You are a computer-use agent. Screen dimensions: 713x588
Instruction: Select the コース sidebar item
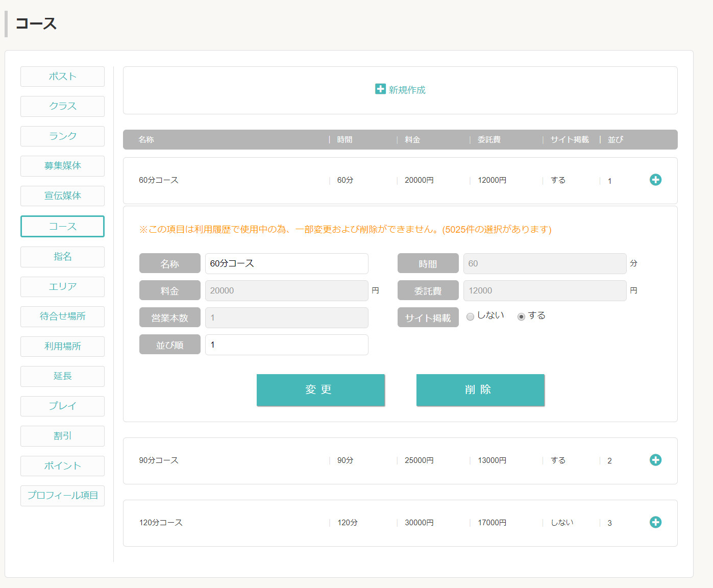[x=62, y=226]
